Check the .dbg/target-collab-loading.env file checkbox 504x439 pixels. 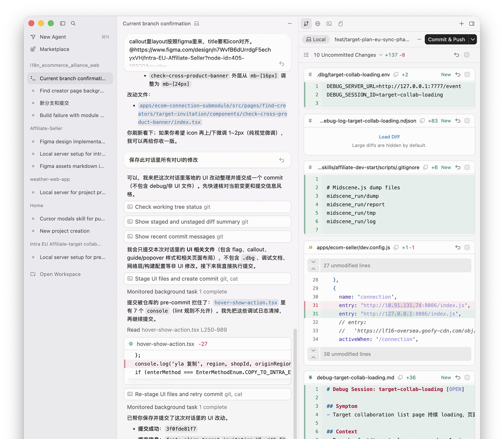click(x=467, y=74)
